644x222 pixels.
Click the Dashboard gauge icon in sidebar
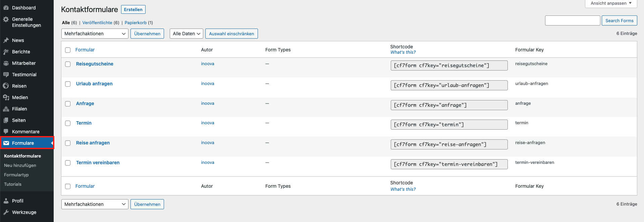6,8
